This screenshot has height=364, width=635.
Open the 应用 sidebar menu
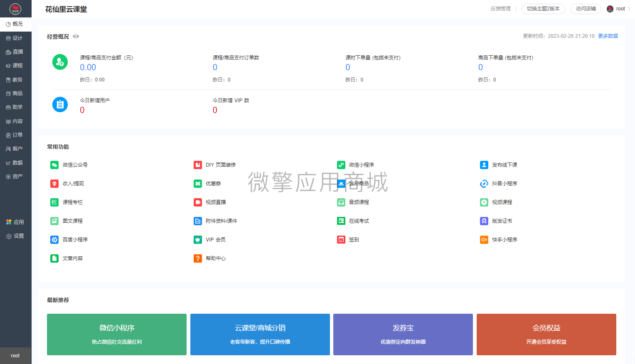[16, 222]
